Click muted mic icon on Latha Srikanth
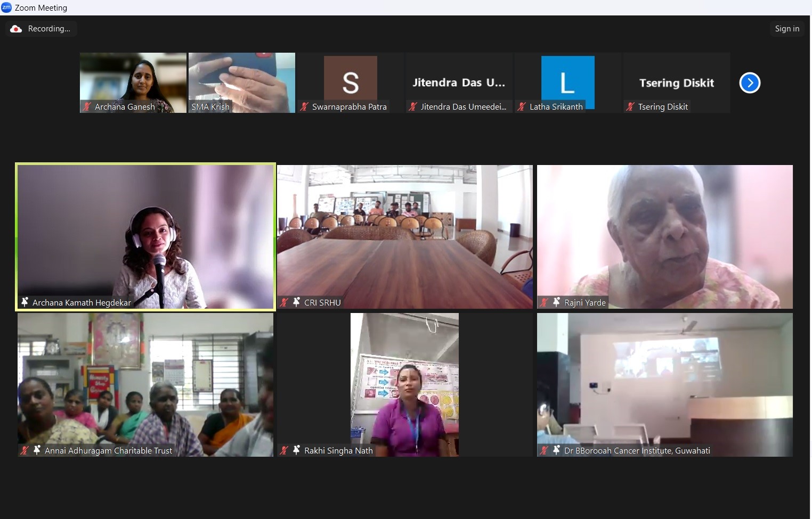This screenshot has height=519, width=812. 522,106
